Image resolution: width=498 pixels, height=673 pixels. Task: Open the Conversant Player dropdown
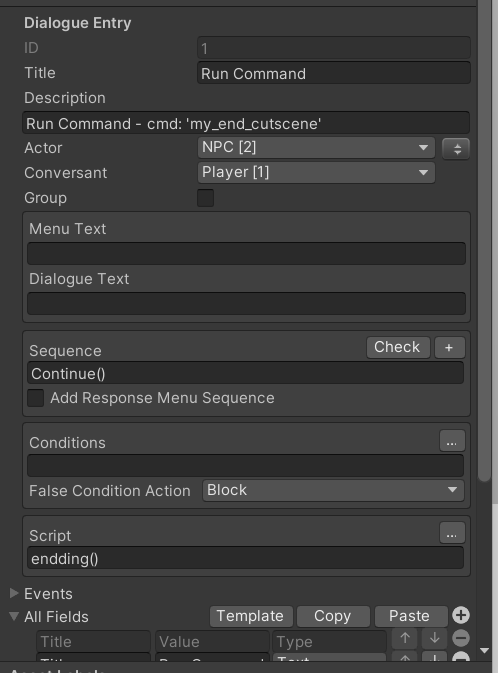pyautogui.click(x=316, y=173)
